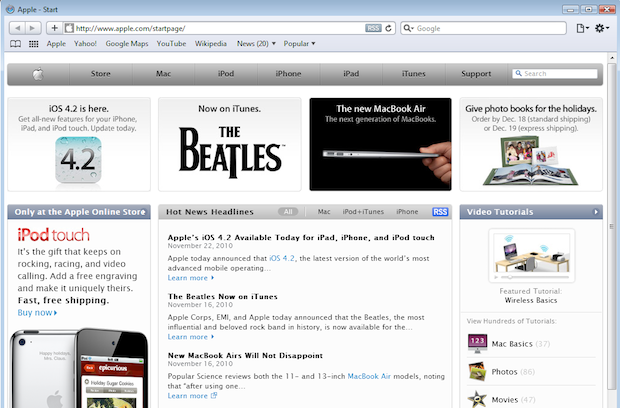
Task: Open the iOS 4.2 inline link
Action: pyautogui.click(x=282, y=258)
